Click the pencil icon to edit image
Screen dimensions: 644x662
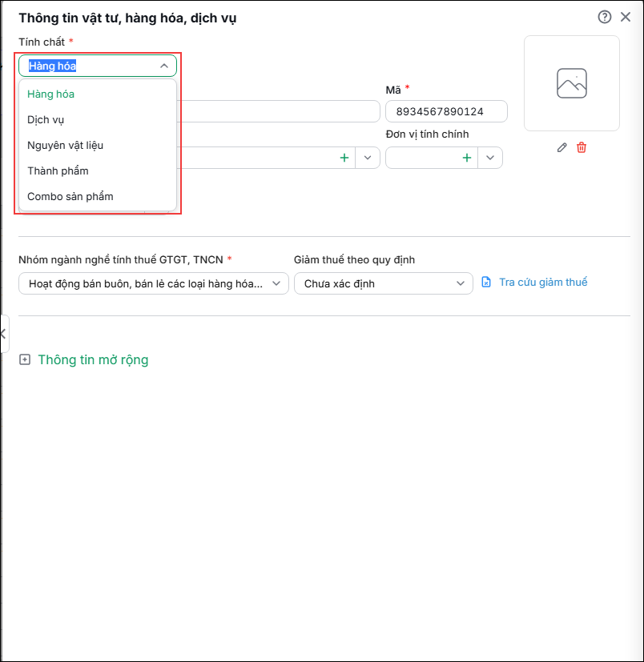click(x=561, y=148)
